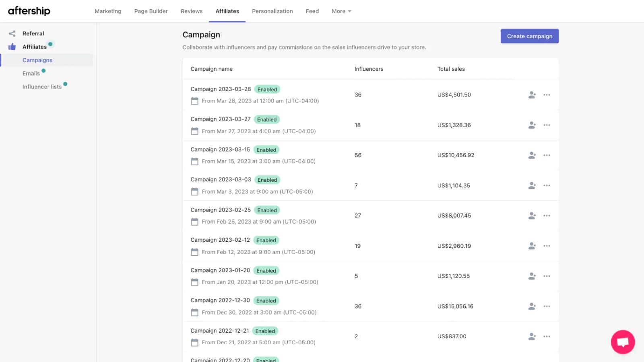Open Influencer lists in sidebar
The height and width of the screenshot is (362, 644).
pos(42,86)
